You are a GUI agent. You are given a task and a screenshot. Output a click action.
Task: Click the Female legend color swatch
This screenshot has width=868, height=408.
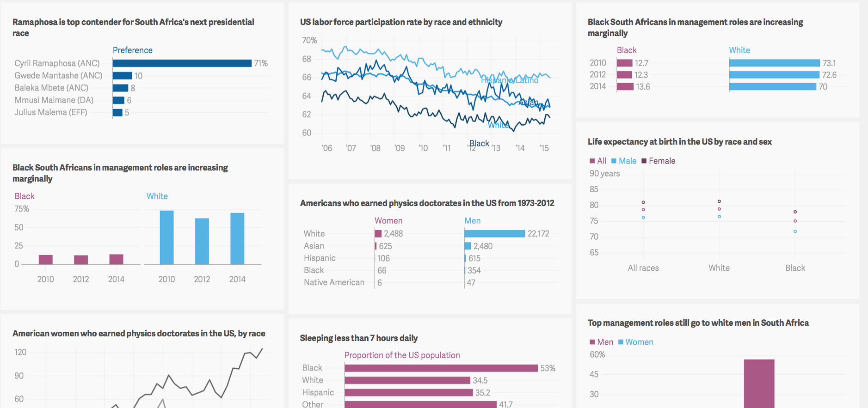(x=644, y=161)
